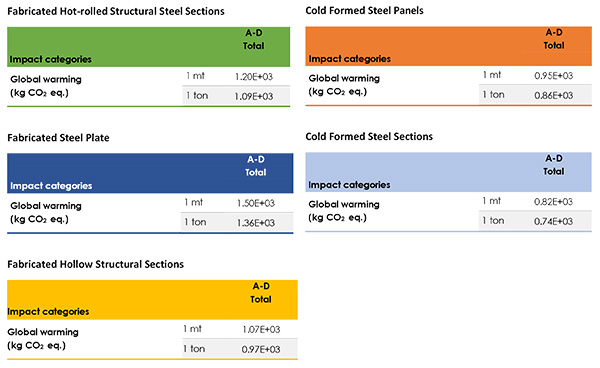Select the 0.97E+03 hollow sections value
This screenshot has width=600, height=368.
coord(261,349)
